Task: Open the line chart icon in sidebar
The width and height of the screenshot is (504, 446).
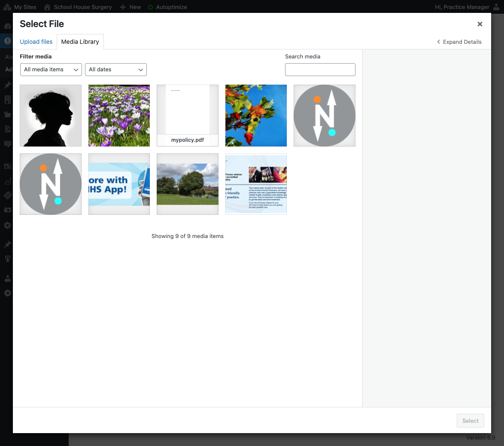Action: click(7, 181)
